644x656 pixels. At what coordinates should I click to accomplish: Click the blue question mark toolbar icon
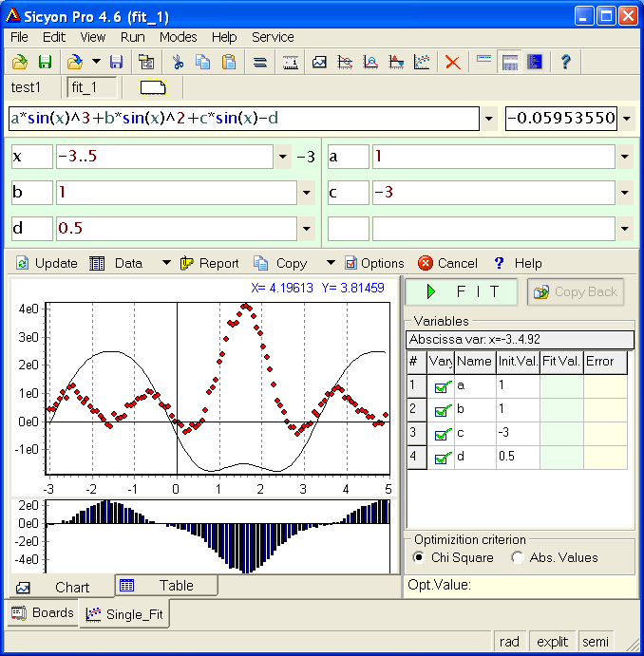pos(566,63)
